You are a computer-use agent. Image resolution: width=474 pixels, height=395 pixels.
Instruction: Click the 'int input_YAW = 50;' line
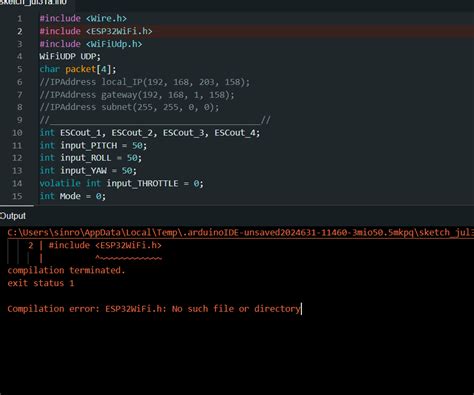tap(88, 171)
